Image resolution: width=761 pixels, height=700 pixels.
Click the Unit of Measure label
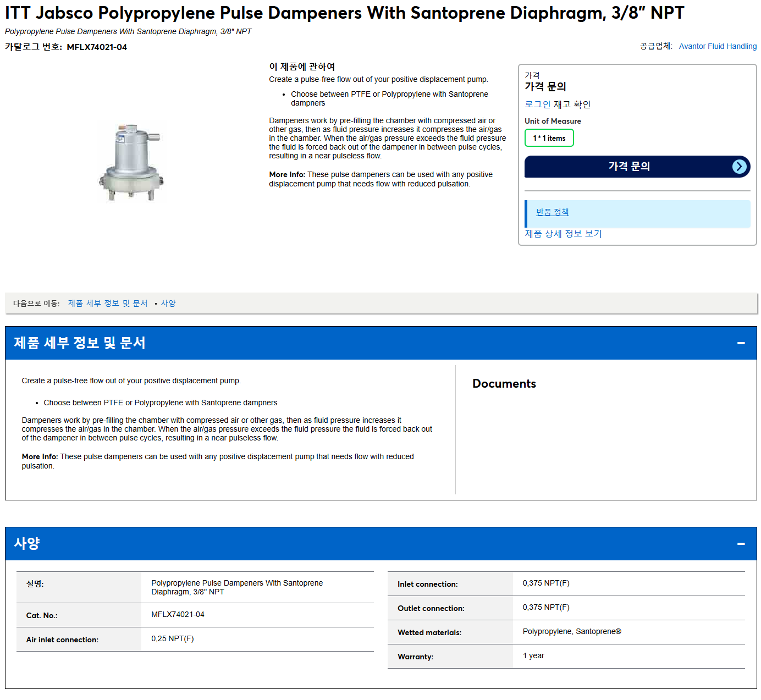click(x=553, y=121)
